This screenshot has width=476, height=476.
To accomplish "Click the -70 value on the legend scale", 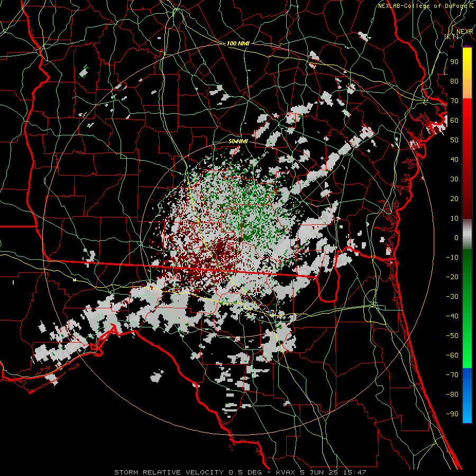I will pyautogui.click(x=452, y=375).
